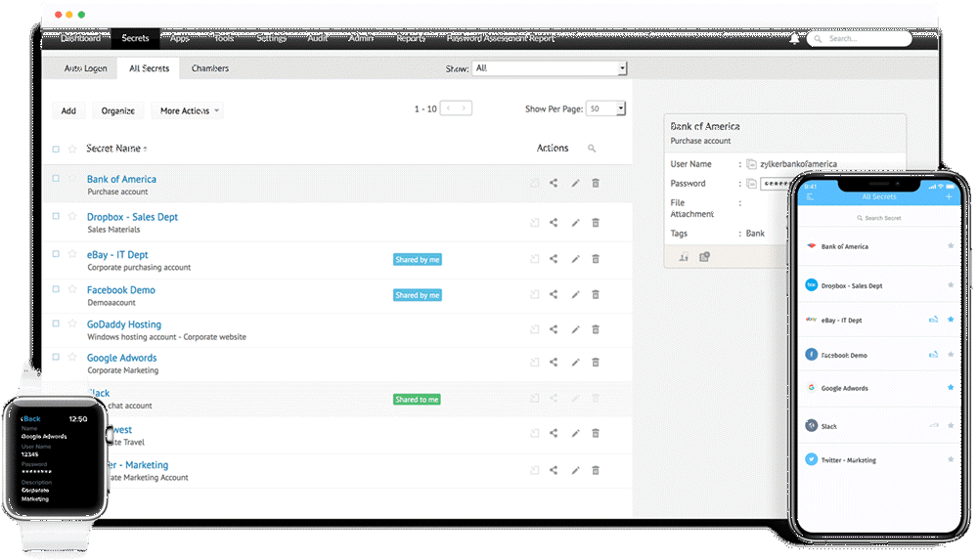Edit the Facebook Demo secret
Image resolution: width=978 pixels, height=560 pixels.
575,294
